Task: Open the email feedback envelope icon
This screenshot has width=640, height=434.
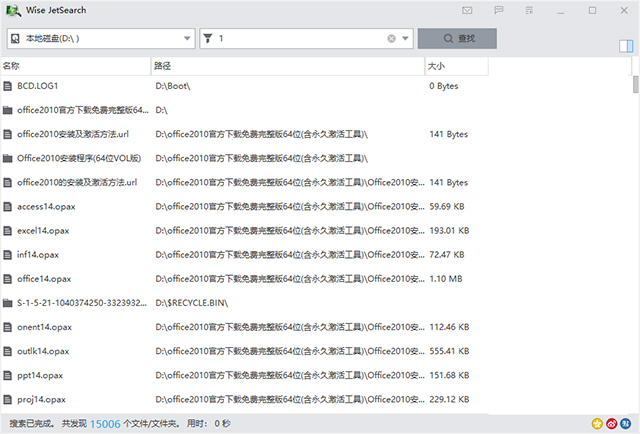Action: point(467,10)
